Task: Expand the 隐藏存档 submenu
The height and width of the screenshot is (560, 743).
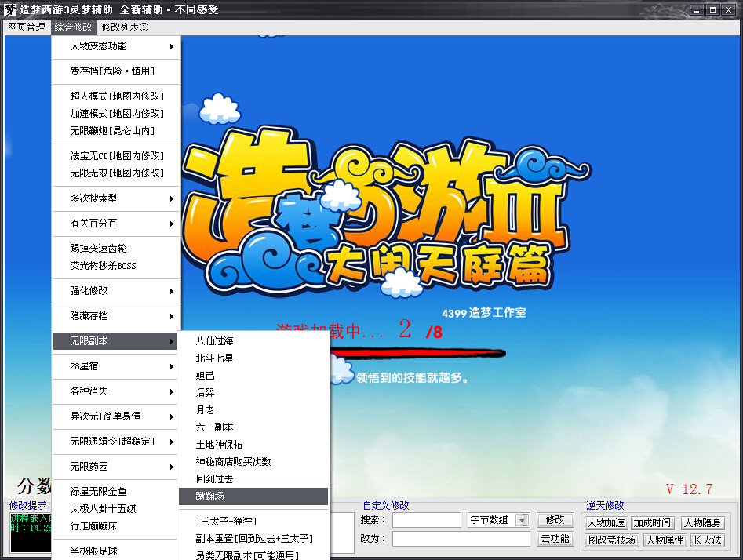Action: [x=117, y=316]
